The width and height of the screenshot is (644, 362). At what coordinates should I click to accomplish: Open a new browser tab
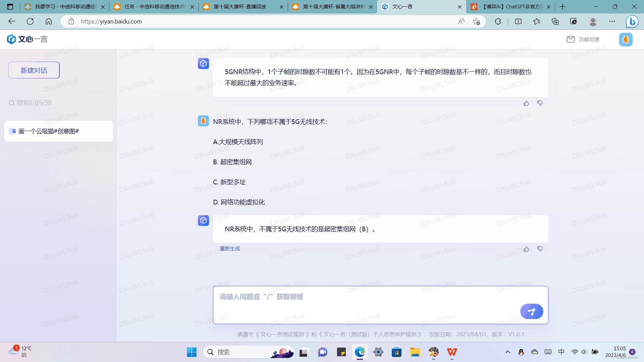tap(562, 7)
